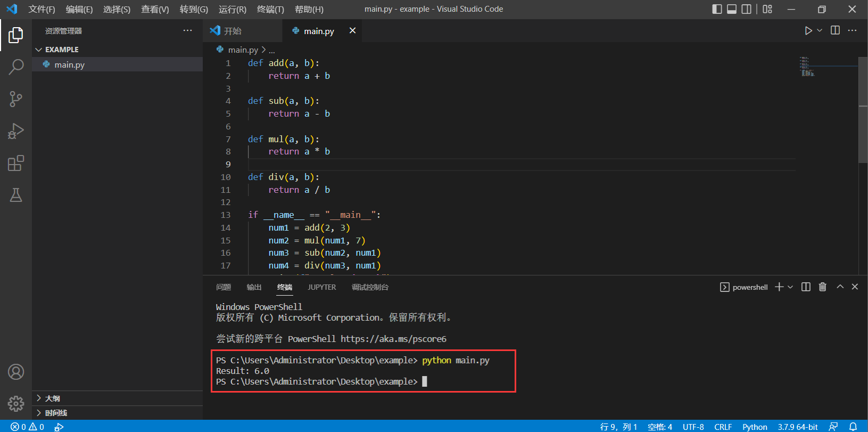The width and height of the screenshot is (868, 432).
Task: Click the UTF-8 encoding status item
Action: coord(693,427)
